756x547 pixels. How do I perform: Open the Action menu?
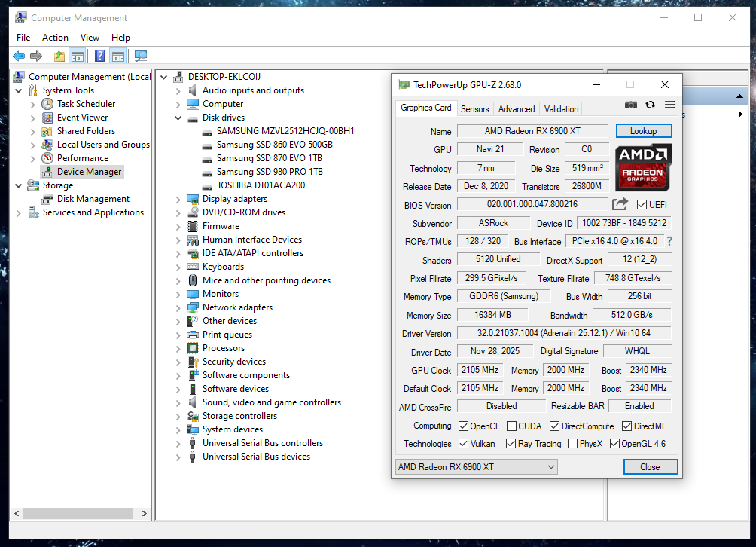[x=55, y=38]
